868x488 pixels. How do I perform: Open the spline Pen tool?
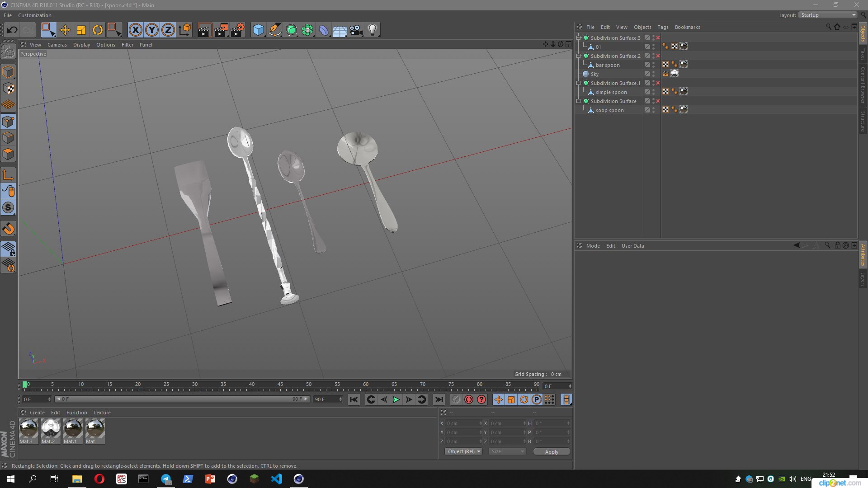(x=274, y=30)
